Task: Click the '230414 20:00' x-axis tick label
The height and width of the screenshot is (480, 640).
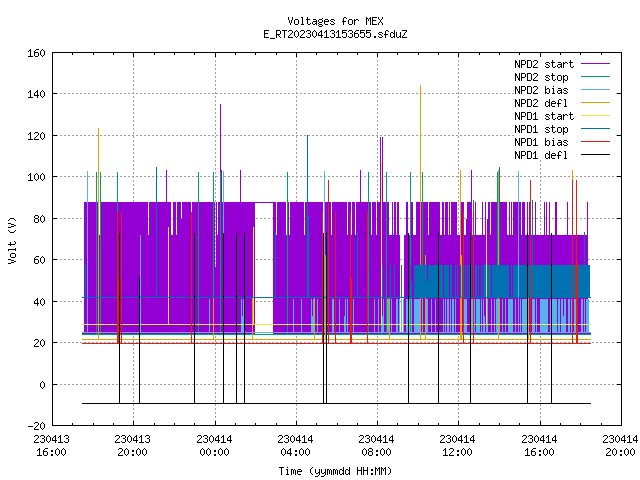Action: tap(620, 446)
